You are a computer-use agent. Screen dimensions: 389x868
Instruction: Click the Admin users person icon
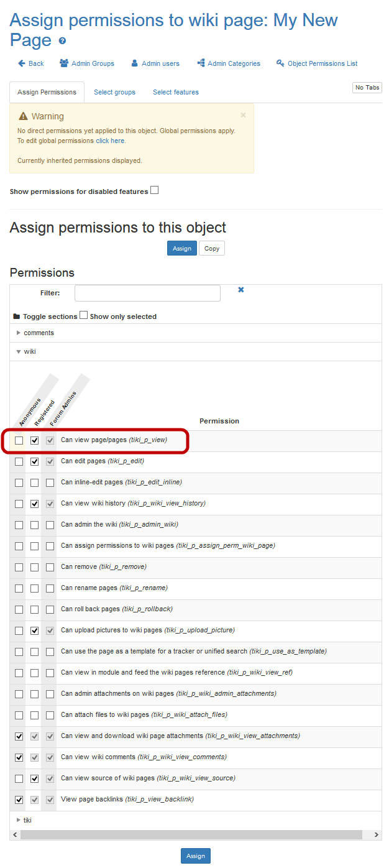click(134, 63)
